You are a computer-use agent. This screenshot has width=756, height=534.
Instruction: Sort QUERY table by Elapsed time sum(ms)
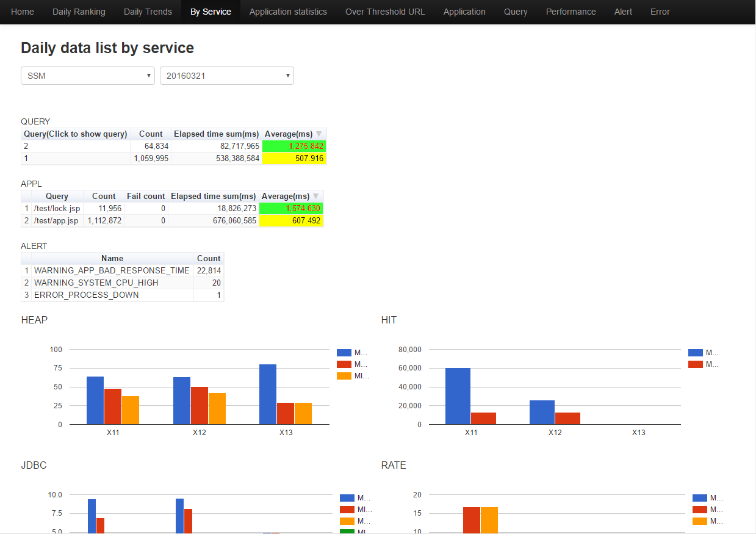(x=217, y=134)
